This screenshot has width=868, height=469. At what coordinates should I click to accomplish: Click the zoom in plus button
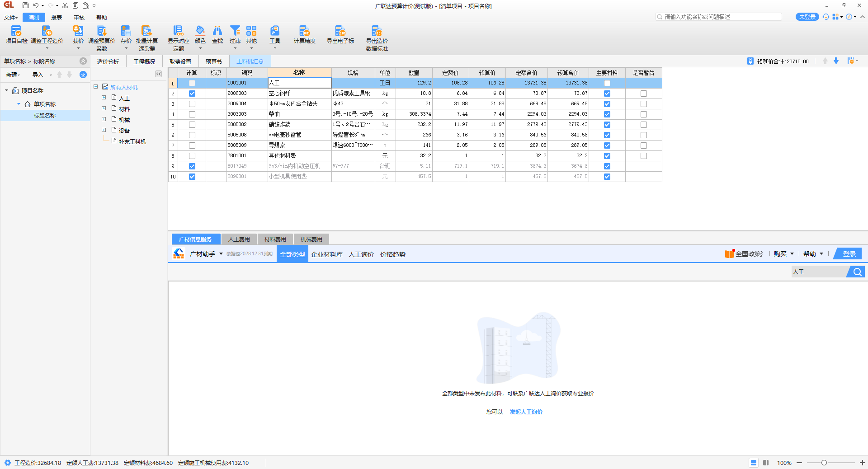863,463
